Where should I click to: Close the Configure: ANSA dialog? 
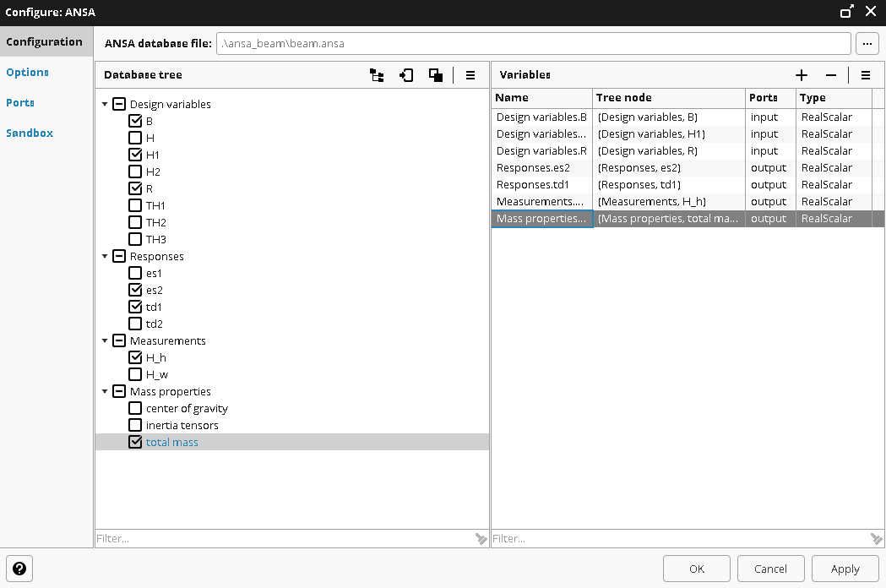[x=871, y=12]
